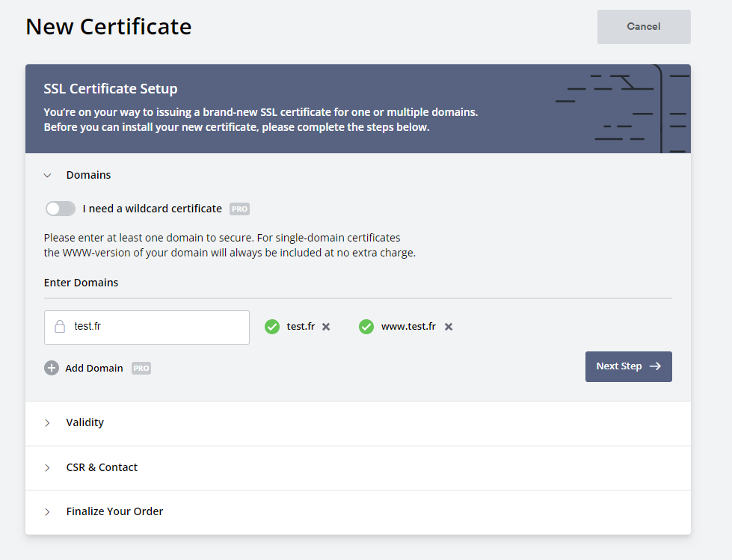Expand the Finalize Your Order chevron
732x560 pixels.
click(48, 511)
